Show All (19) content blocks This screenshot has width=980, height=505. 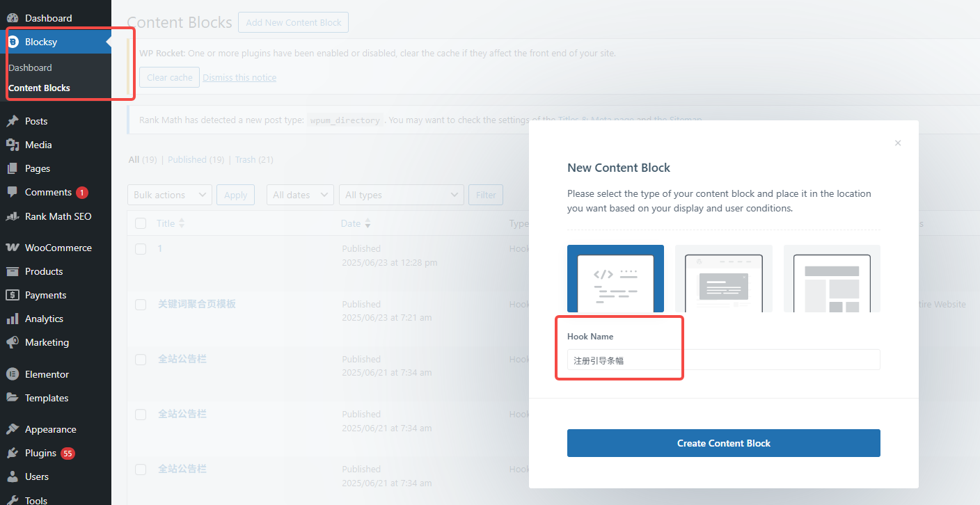click(x=143, y=159)
